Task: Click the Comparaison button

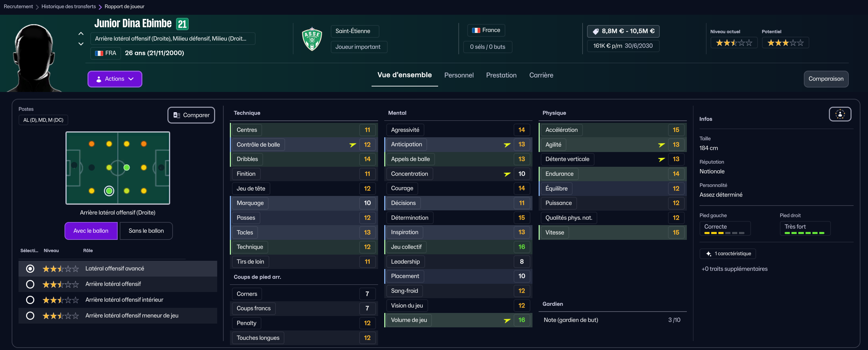Action: 826,79
